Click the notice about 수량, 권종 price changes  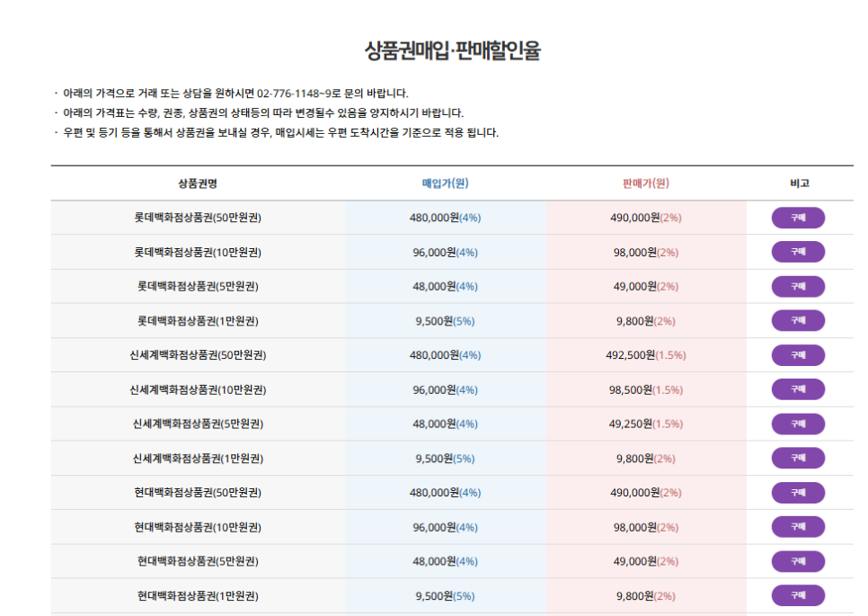[x=263, y=113]
